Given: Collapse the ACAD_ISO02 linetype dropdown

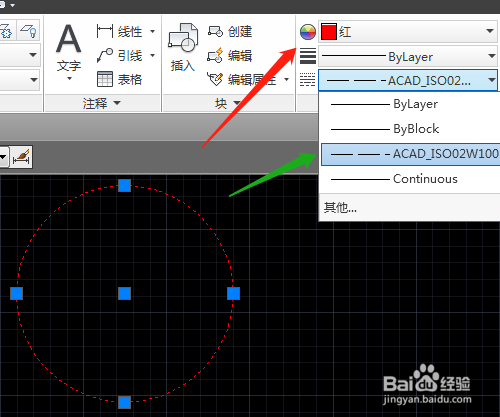Looking at the screenshot, I should point(491,80).
